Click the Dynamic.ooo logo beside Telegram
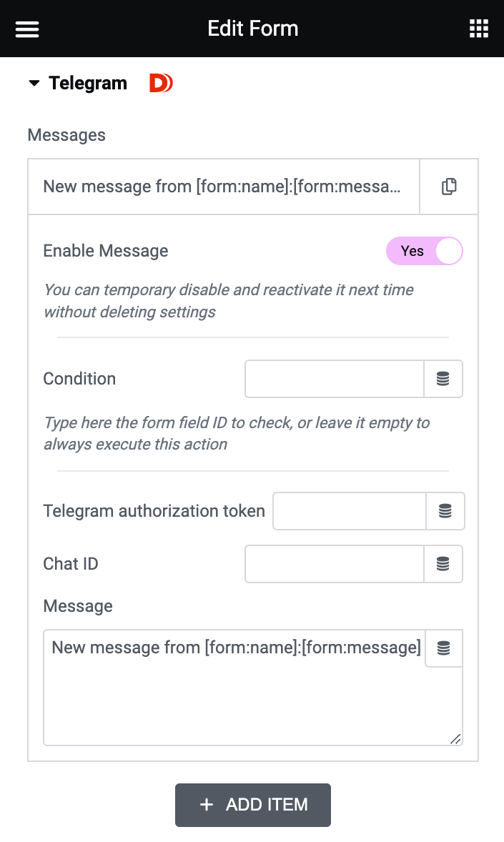 pyautogui.click(x=160, y=82)
